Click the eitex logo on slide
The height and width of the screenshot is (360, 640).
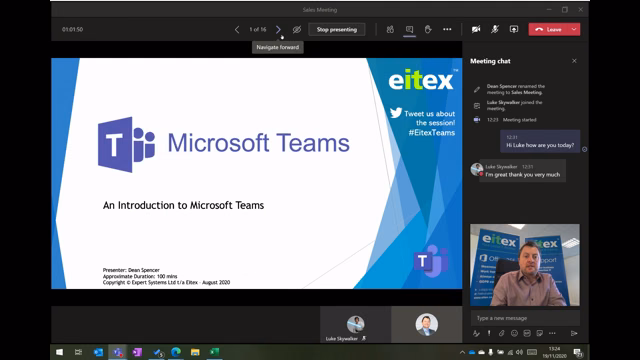coord(421,80)
